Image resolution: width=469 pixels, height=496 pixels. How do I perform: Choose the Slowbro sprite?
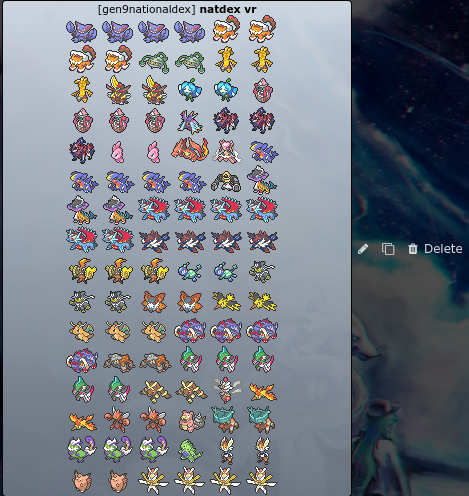tap(191, 420)
